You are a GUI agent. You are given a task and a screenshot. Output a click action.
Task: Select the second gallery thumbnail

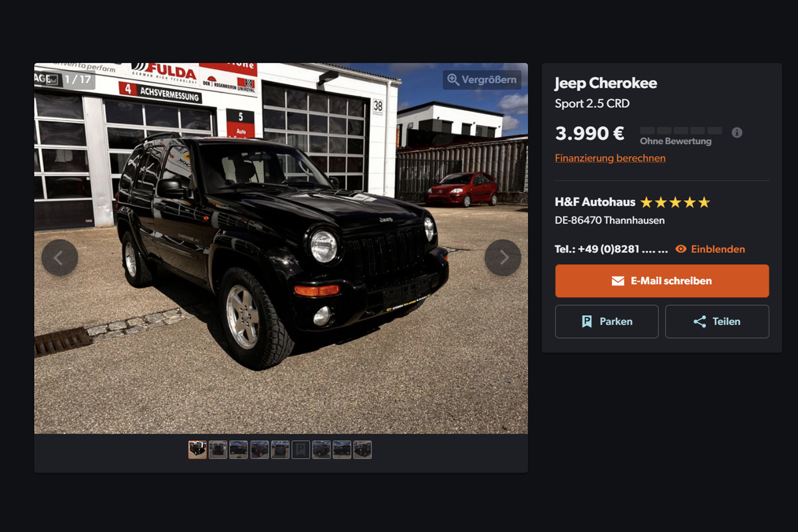pos(218,450)
